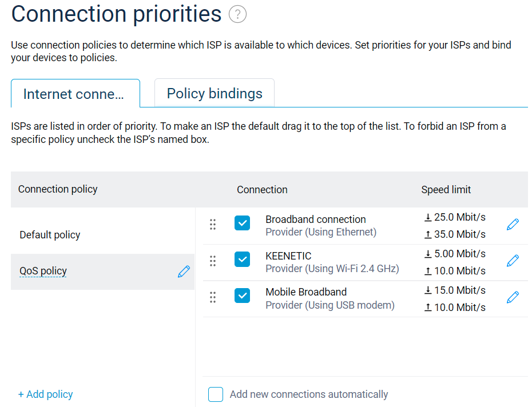Click the Mobile Broadband connection name
This screenshot has height=407, width=532.
point(306,292)
